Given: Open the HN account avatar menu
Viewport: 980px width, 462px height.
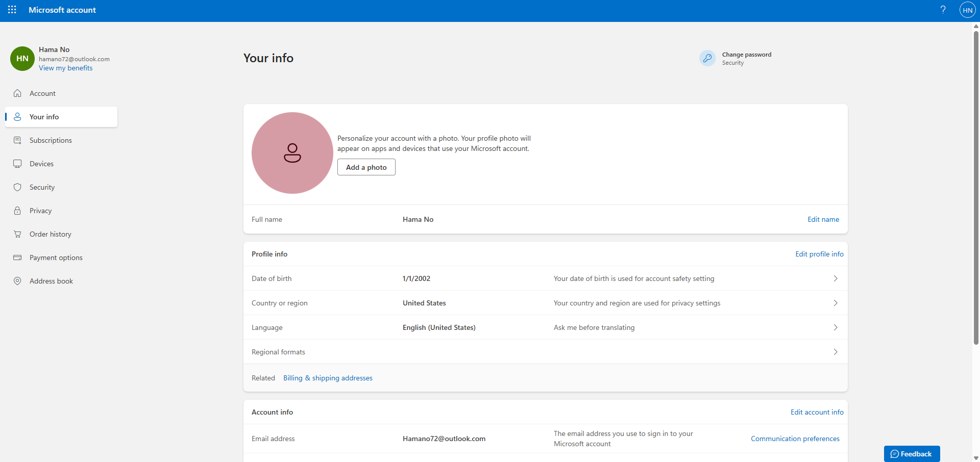Looking at the screenshot, I should (x=967, y=10).
